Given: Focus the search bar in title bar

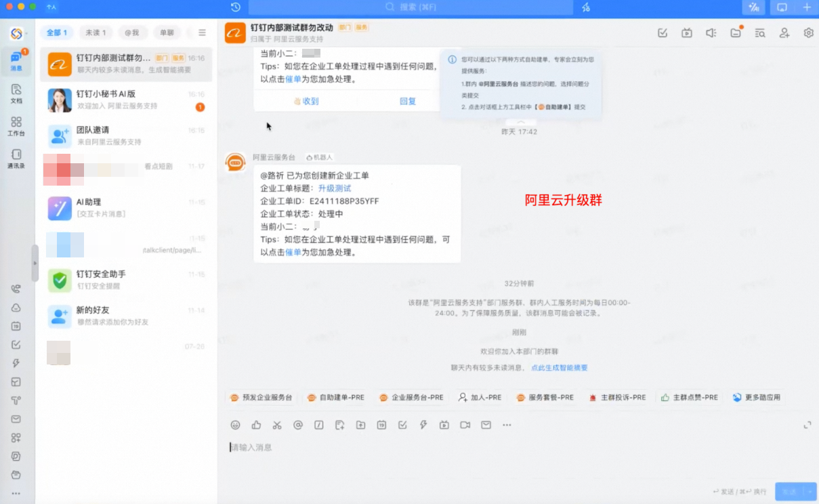Looking at the screenshot, I should pos(411,7).
